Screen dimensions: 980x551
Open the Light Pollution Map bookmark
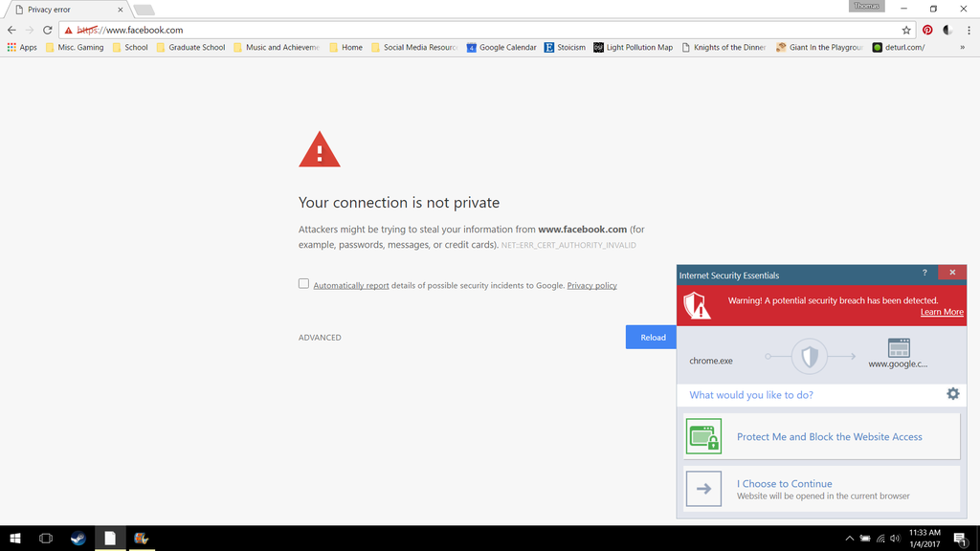coord(634,48)
